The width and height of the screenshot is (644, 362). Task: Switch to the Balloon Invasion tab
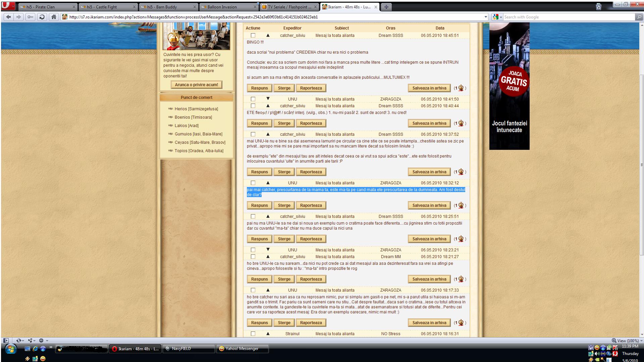coord(222,7)
